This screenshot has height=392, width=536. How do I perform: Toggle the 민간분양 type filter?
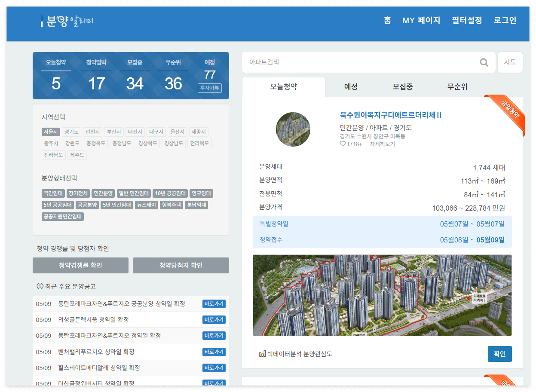103,193
